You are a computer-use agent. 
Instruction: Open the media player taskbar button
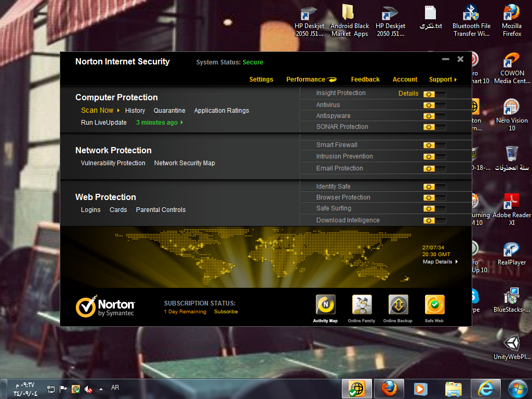point(421,389)
